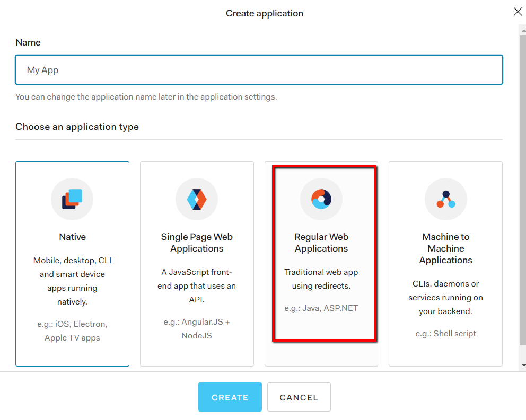Click the "e.g.: Angular.JS + NodeJS" example text
The width and height of the screenshot is (526, 420).
click(x=197, y=328)
